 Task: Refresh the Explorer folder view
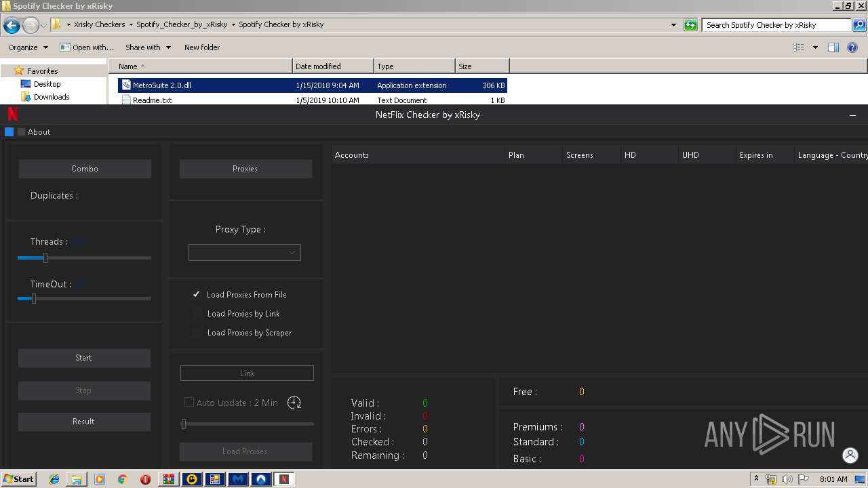click(690, 25)
